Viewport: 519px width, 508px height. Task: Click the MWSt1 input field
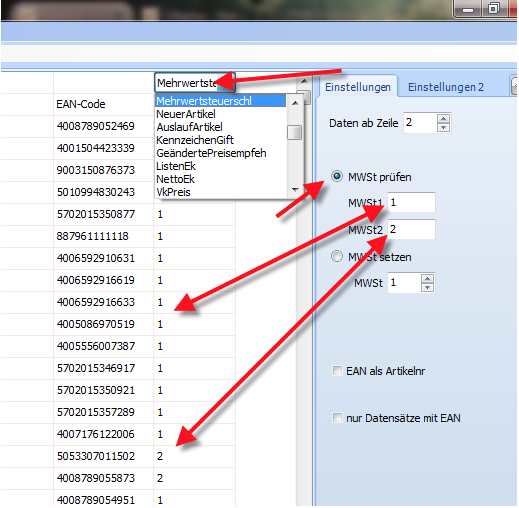pos(411,202)
